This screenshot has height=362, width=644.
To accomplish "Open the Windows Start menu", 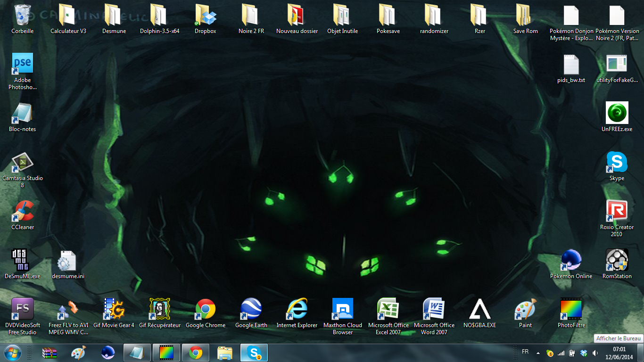I will [x=12, y=353].
